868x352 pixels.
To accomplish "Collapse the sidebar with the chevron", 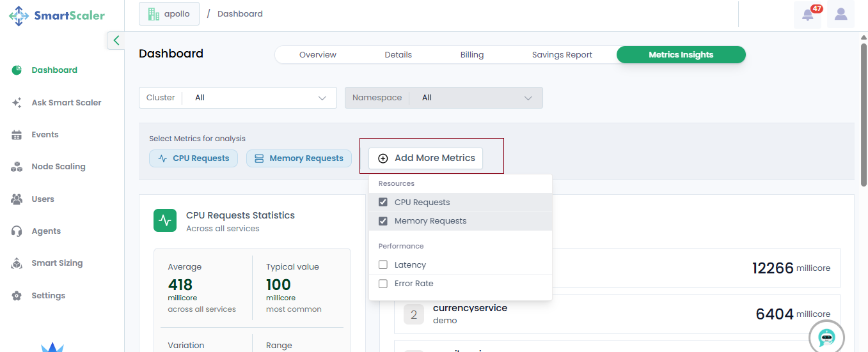I will point(116,40).
